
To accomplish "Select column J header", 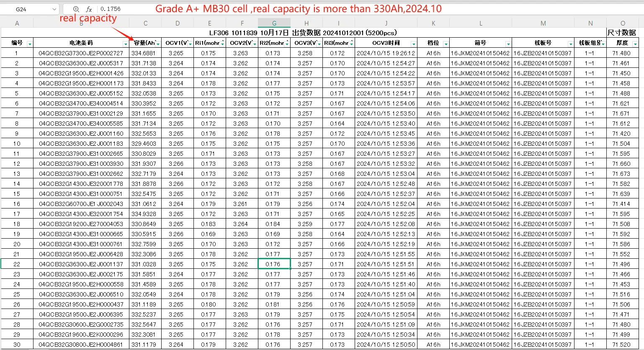I will [x=386, y=23].
